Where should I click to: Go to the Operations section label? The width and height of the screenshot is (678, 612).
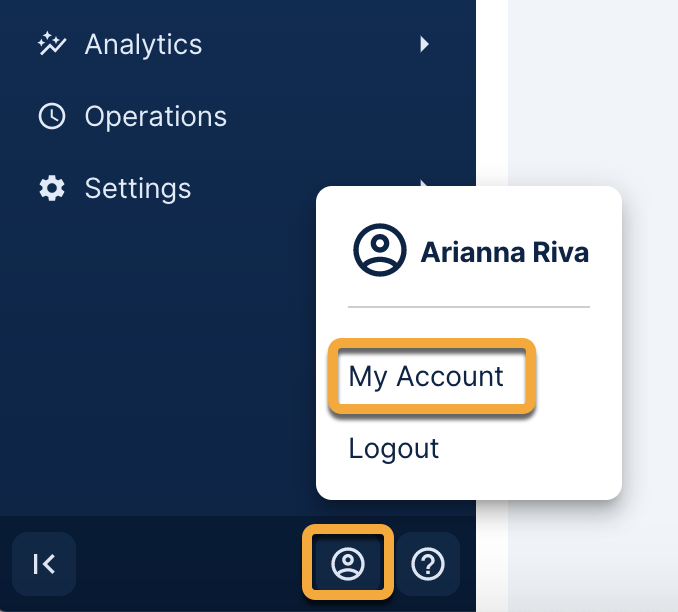[x=155, y=117]
